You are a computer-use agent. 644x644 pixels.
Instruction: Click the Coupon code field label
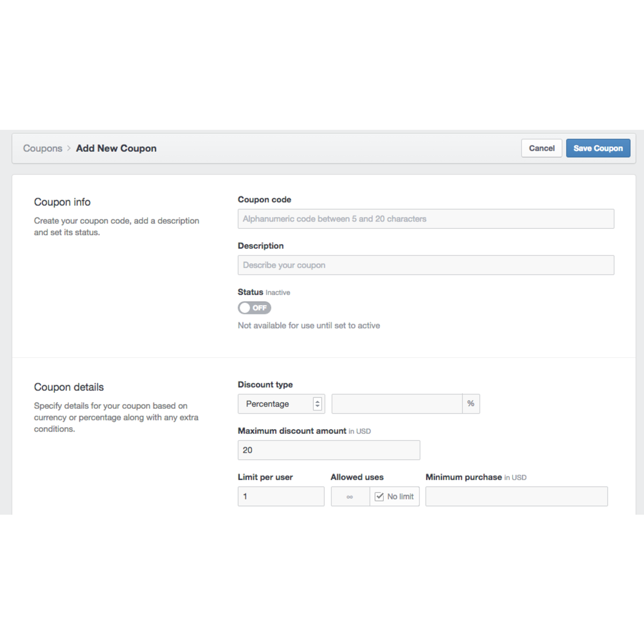pos(264,200)
